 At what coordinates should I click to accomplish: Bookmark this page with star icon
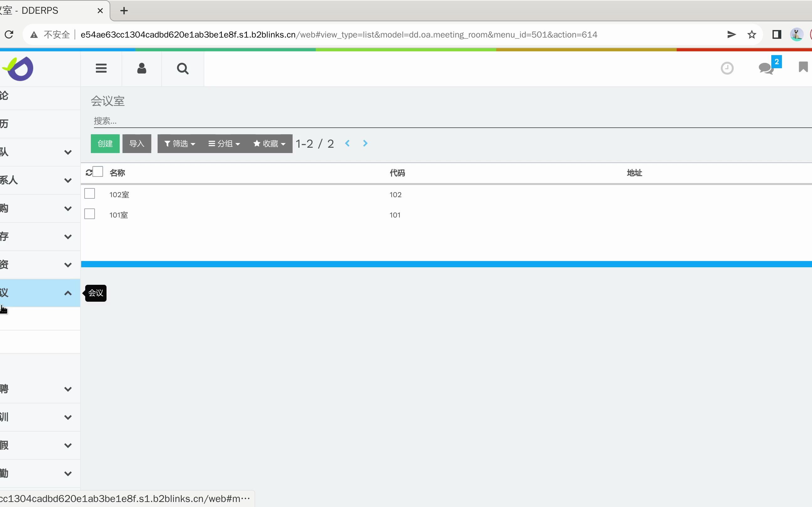click(752, 34)
